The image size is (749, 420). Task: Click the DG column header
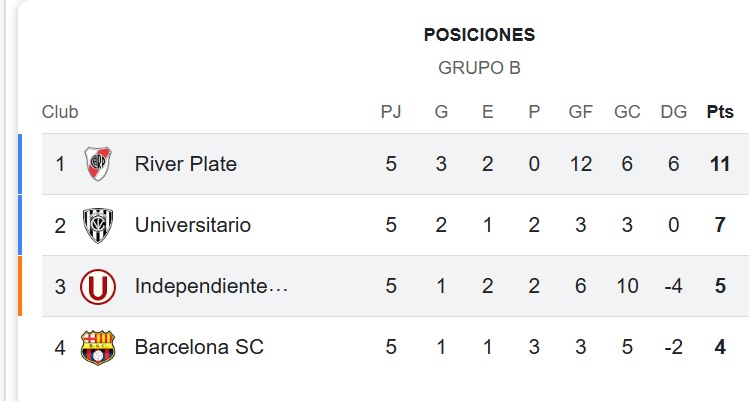pyautogui.click(x=674, y=112)
